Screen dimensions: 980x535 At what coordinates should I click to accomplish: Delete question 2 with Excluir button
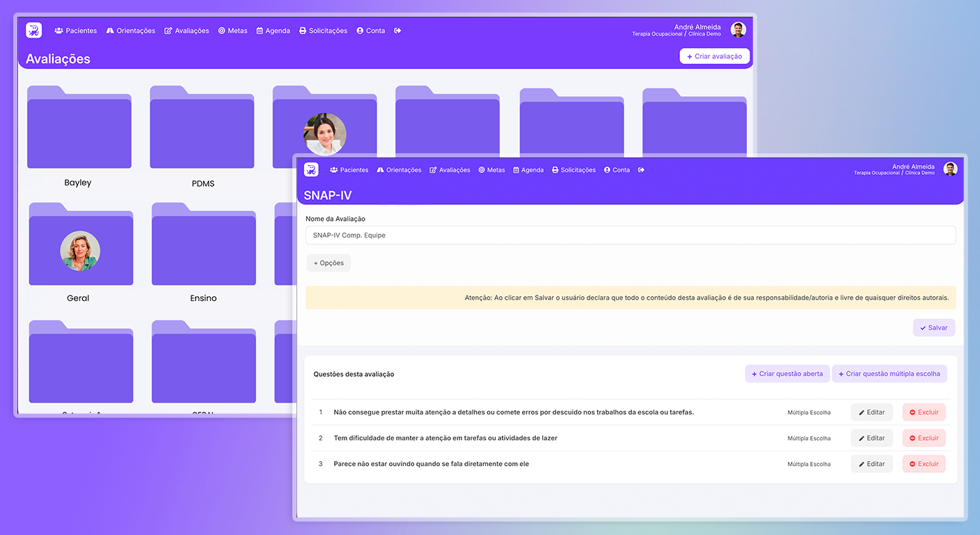click(x=924, y=438)
